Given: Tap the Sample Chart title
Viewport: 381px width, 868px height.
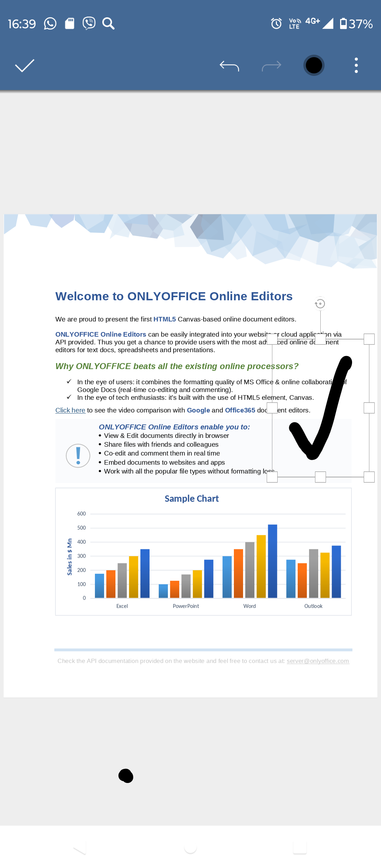Looking at the screenshot, I should click(192, 499).
